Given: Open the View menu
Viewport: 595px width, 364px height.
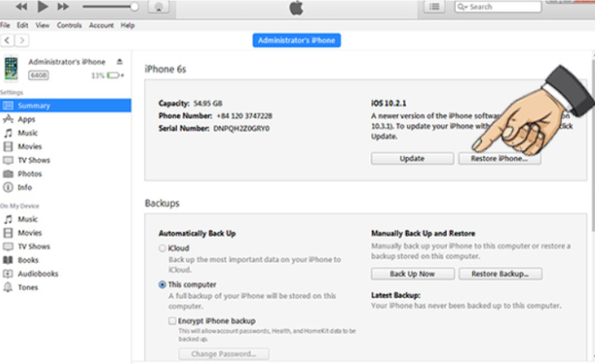Looking at the screenshot, I should click(x=42, y=25).
